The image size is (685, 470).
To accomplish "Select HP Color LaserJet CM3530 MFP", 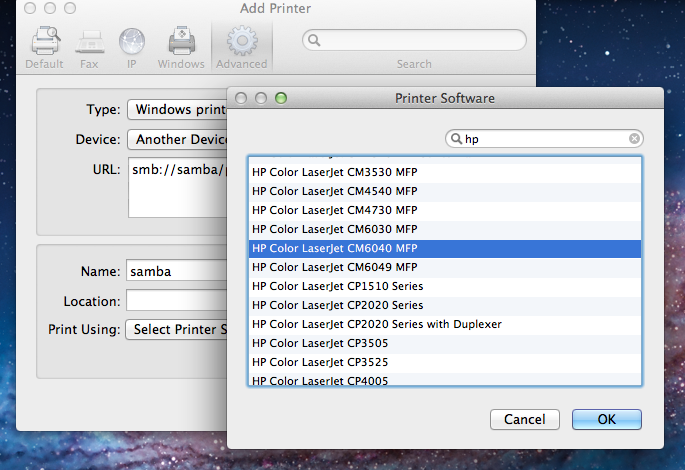I will (x=445, y=172).
